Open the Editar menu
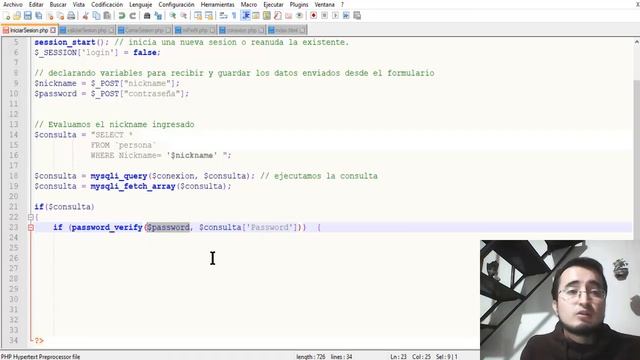This screenshot has height=360, width=640. (36, 4)
